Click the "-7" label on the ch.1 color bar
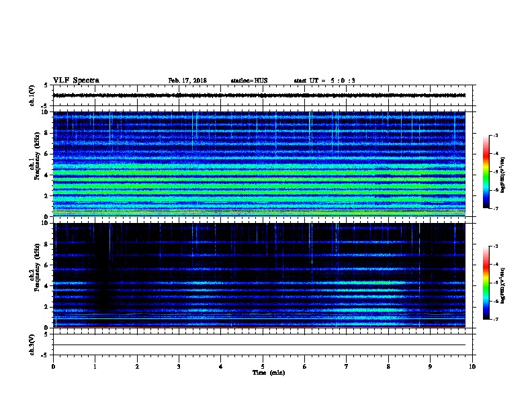532x411 pixels. point(495,208)
